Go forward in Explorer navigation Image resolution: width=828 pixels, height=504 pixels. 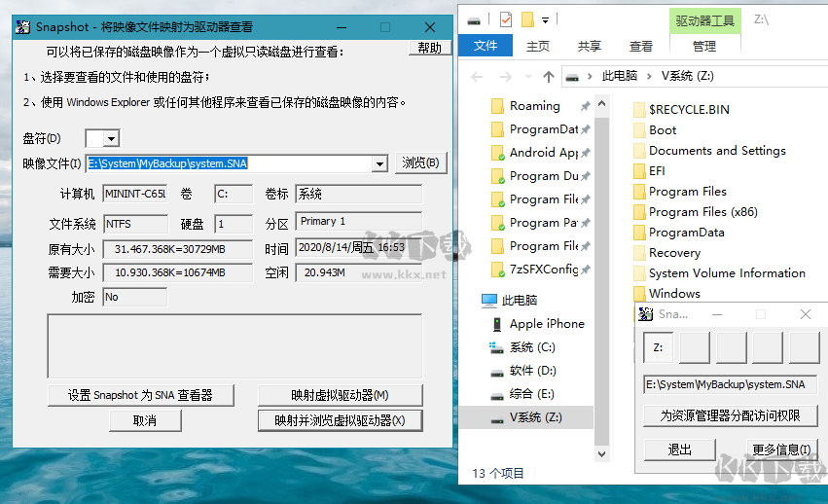pos(505,77)
